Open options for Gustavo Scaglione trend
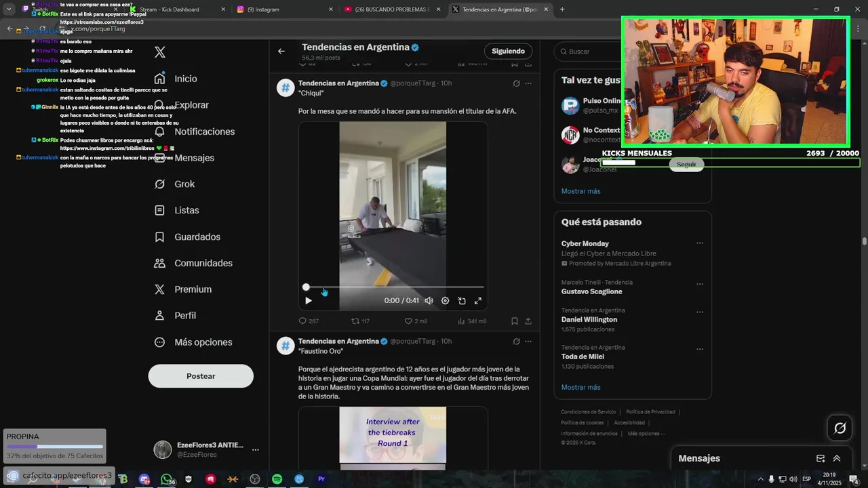Screen dimensions: 868x488 coord(700,284)
